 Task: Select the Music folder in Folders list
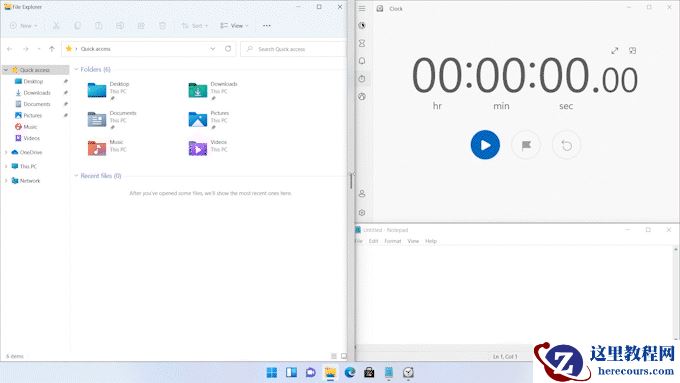click(x=107, y=147)
